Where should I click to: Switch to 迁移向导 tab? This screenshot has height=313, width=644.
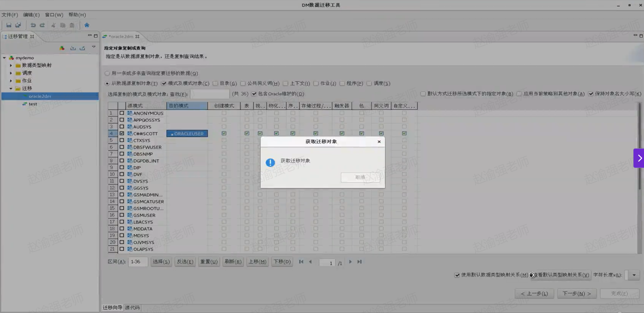pos(112,307)
